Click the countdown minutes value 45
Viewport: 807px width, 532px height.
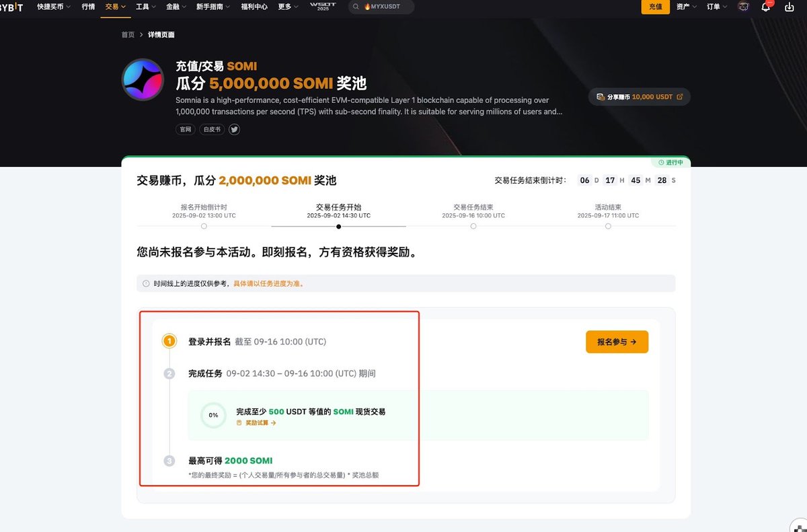click(636, 180)
